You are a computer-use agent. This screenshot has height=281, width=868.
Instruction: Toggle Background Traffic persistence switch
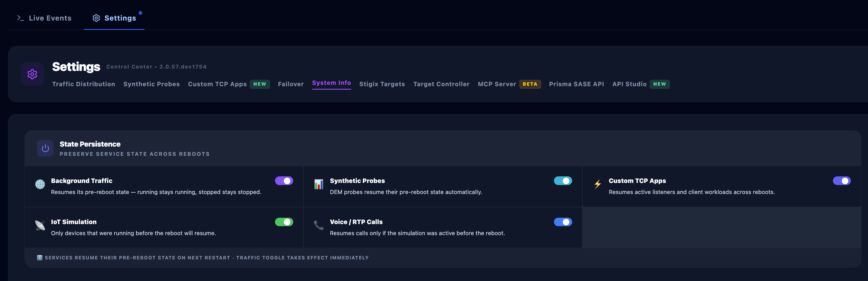tap(284, 181)
